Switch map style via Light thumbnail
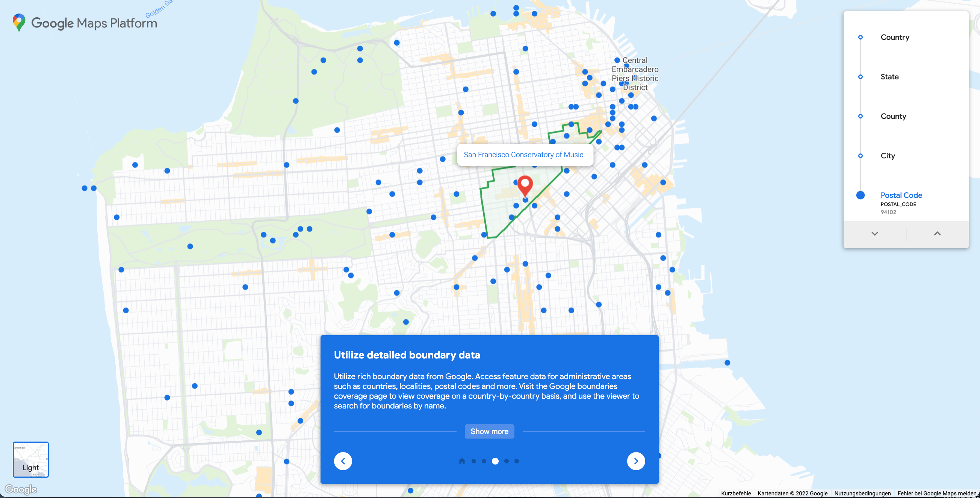980x498 pixels. click(31, 460)
